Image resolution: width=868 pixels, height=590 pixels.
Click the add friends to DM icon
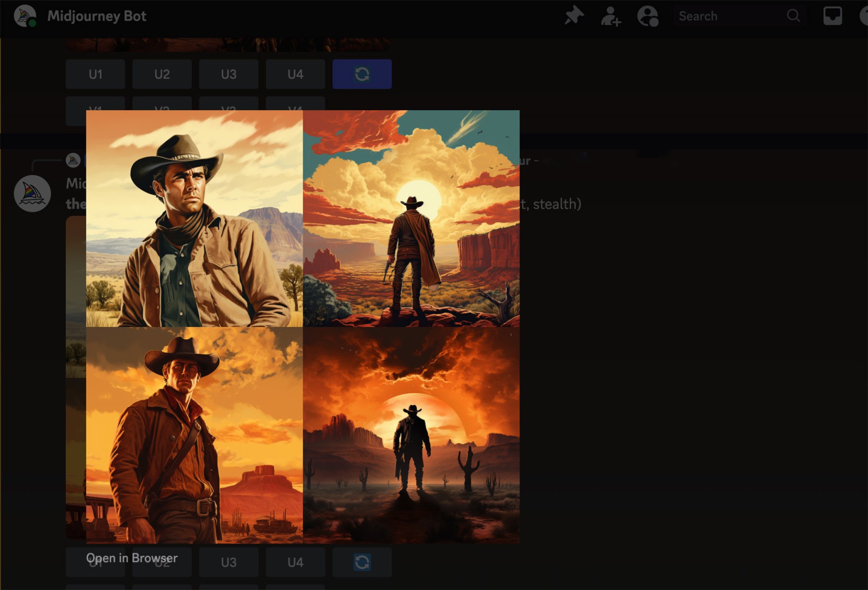tap(611, 16)
